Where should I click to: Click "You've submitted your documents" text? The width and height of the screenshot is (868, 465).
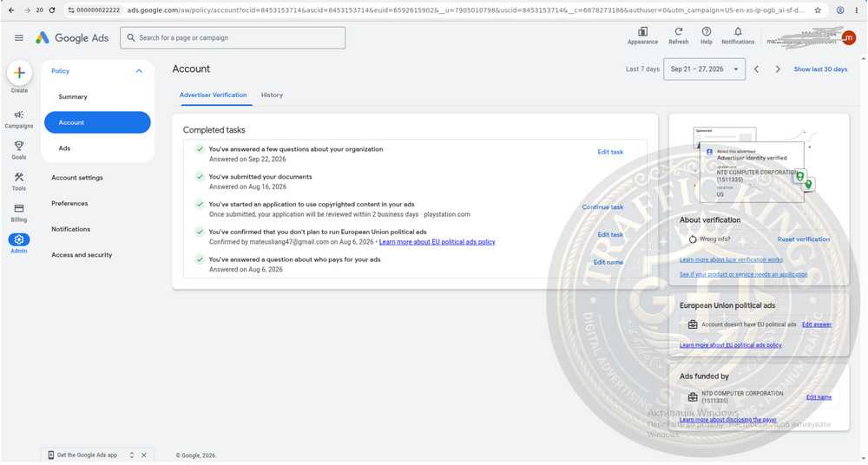click(x=260, y=177)
